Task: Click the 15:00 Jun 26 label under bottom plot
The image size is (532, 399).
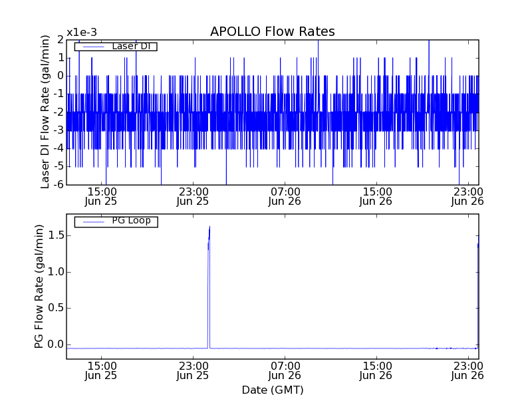Action: 376,371
